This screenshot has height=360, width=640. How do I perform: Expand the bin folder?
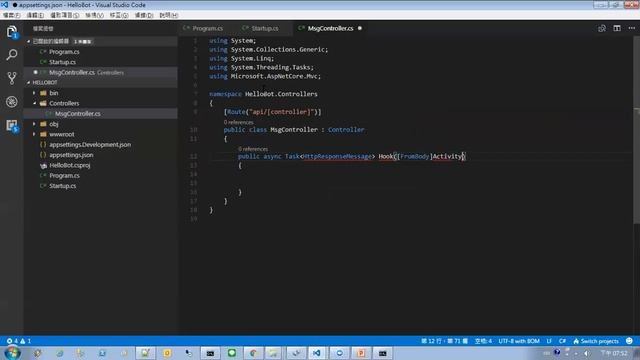[34, 93]
